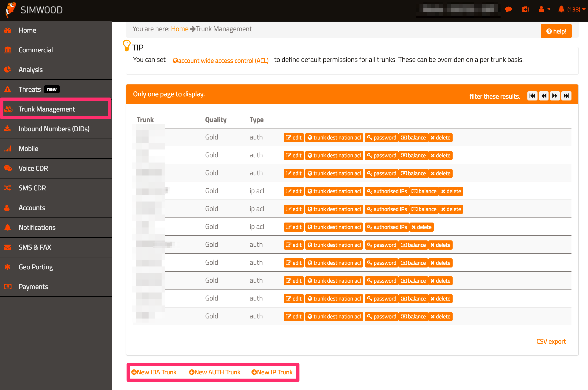
Task: Open balance for the last trunk
Action: tap(413, 317)
